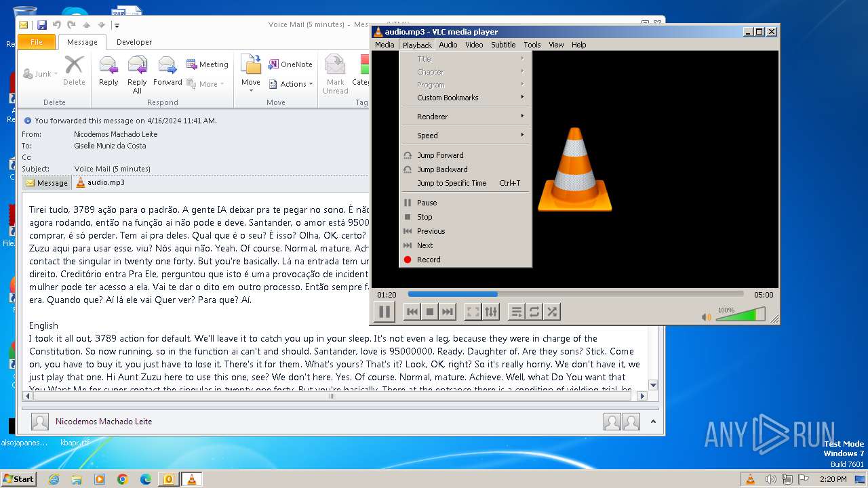
Task: Select Next in Playback menu
Action: pos(465,245)
